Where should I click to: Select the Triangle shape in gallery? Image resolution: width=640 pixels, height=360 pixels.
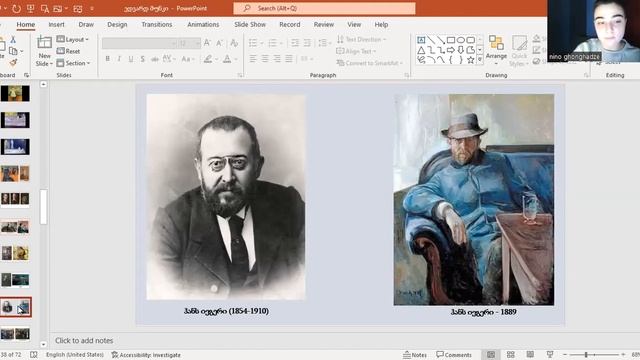tap(421, 50)
